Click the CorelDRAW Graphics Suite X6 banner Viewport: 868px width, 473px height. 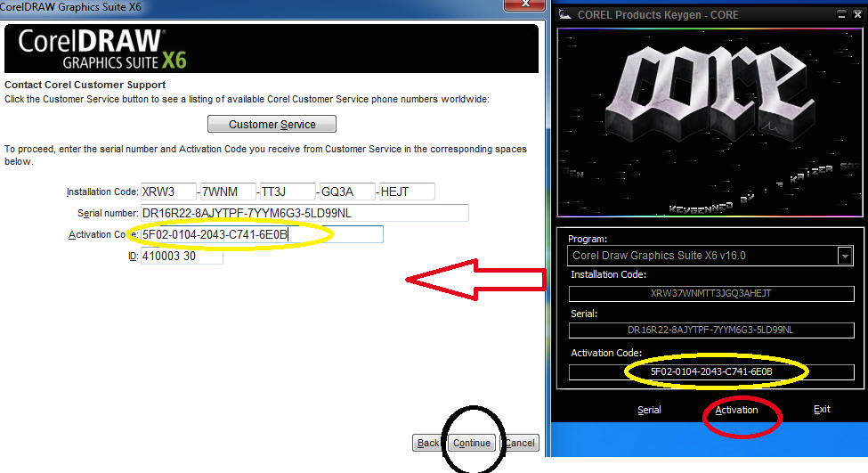point(272,48)
